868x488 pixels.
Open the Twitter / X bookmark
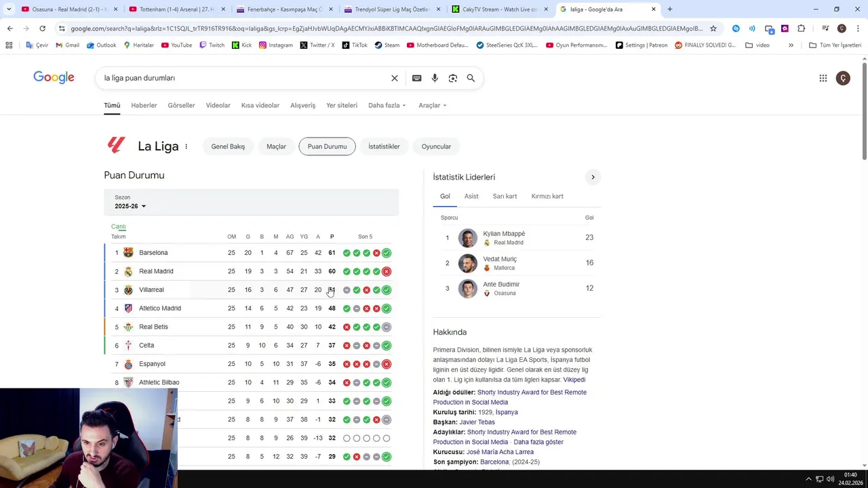click(x=317, y=45)
